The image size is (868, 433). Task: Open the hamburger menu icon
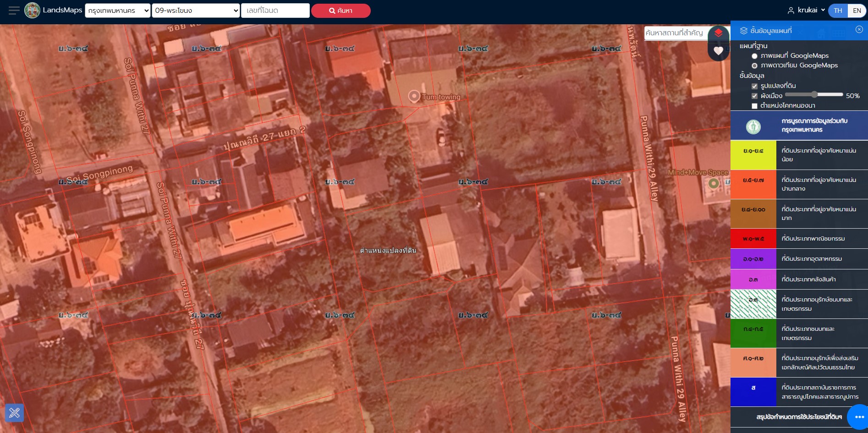coord(14,10)
